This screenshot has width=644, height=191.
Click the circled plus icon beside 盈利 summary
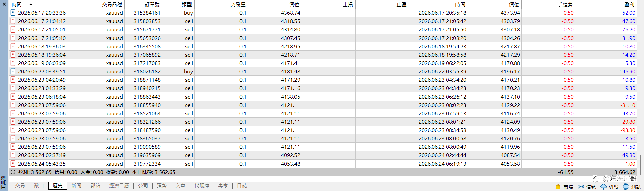13,172
